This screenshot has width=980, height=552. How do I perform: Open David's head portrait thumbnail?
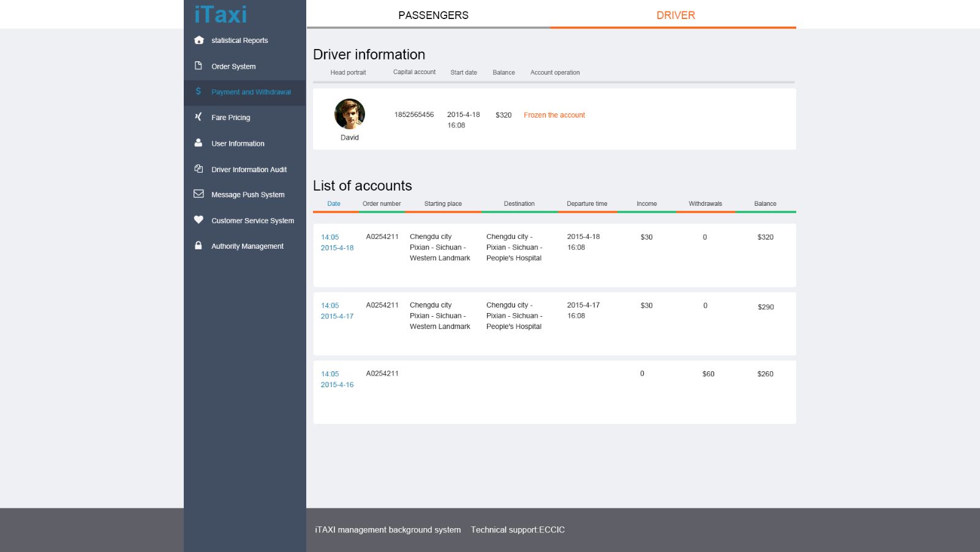click(x=350, y=114)
